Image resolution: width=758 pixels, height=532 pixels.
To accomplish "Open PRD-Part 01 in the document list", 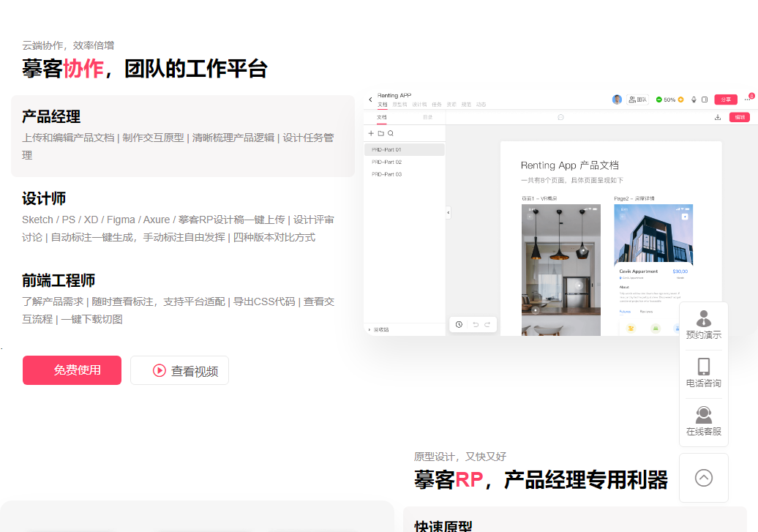I will (x=404, y=149).
